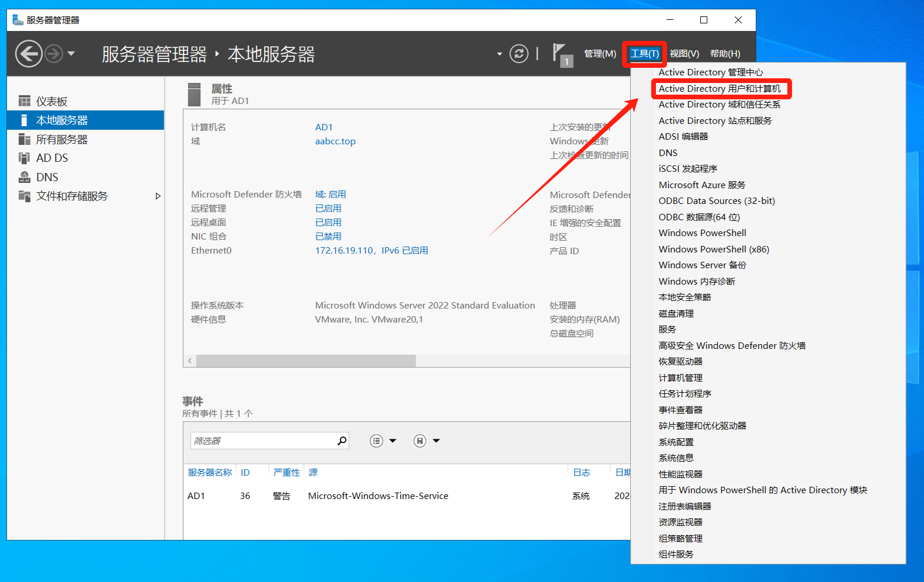Click the refresh icon in header
This screenshot has height=582, width=924.
coord(519,54)
